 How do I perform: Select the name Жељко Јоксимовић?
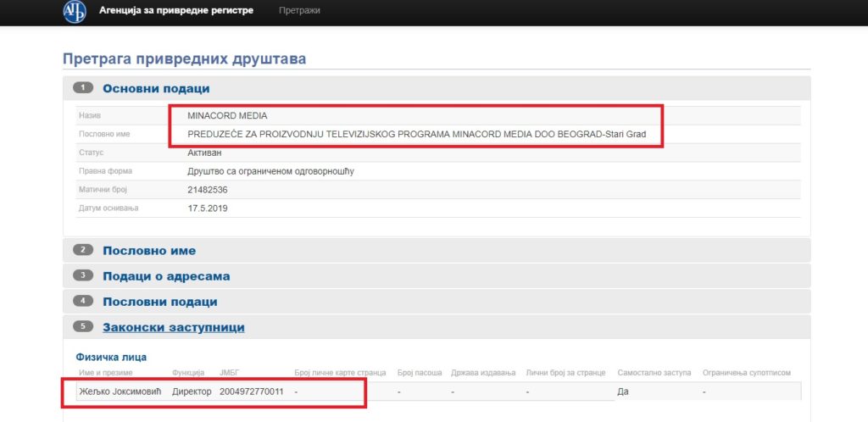coord(120,391)
